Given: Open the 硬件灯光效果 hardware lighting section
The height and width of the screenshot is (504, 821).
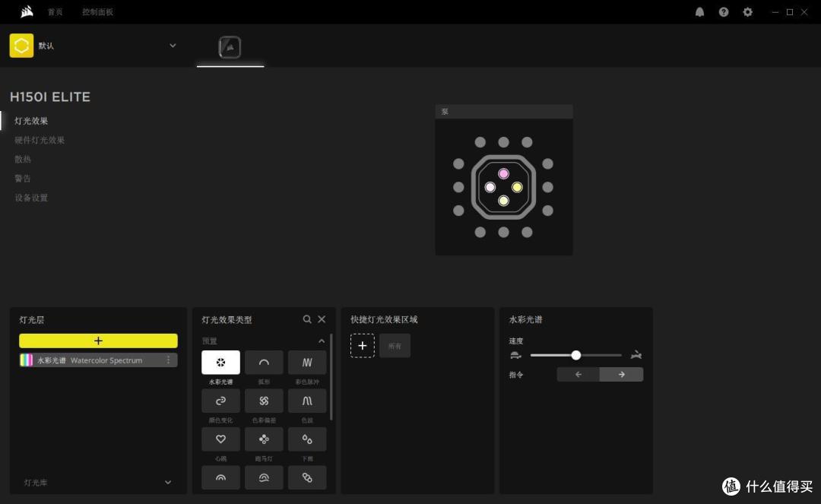Looking at the screenshot, I should (40, 141).
